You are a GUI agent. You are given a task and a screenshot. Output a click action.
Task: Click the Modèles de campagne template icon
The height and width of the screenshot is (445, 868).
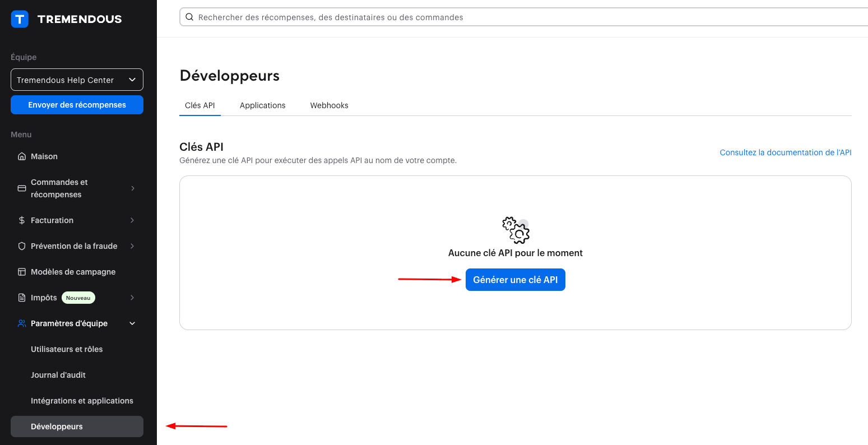coord(22,272)
